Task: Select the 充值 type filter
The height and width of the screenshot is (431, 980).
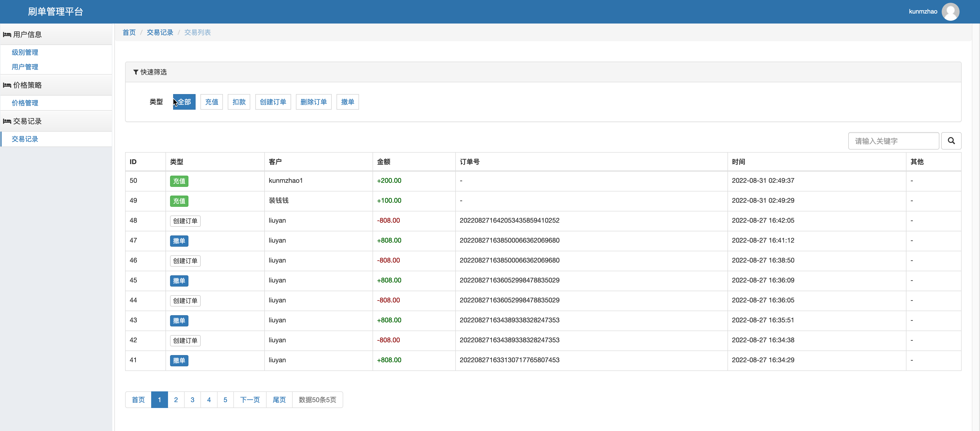Action: 211,102
